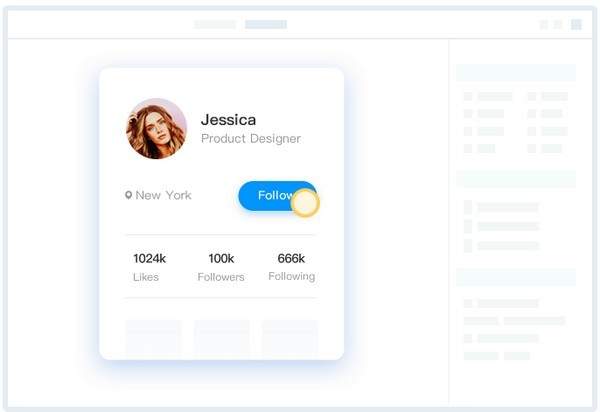Screen dimensions: 600x412
Task: Click the first of three header corner icons
Action: [x=544, y=24]
